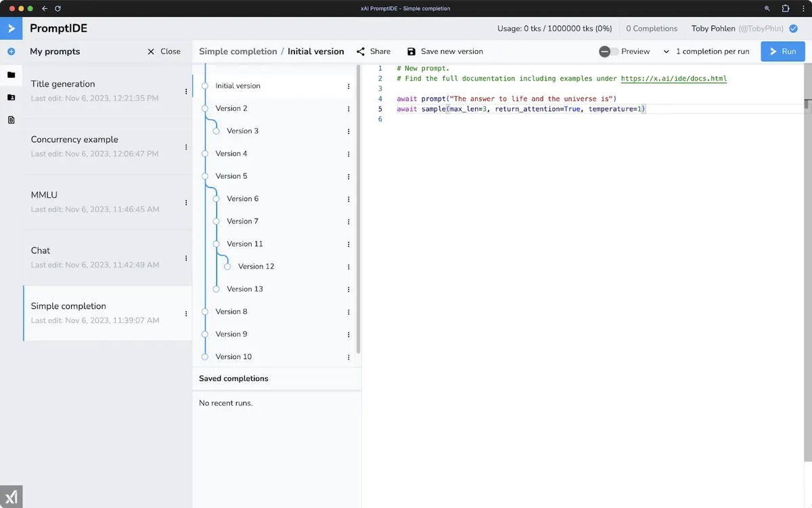
Task: Open the Chat prompt
Action: (x=108, y=257)
